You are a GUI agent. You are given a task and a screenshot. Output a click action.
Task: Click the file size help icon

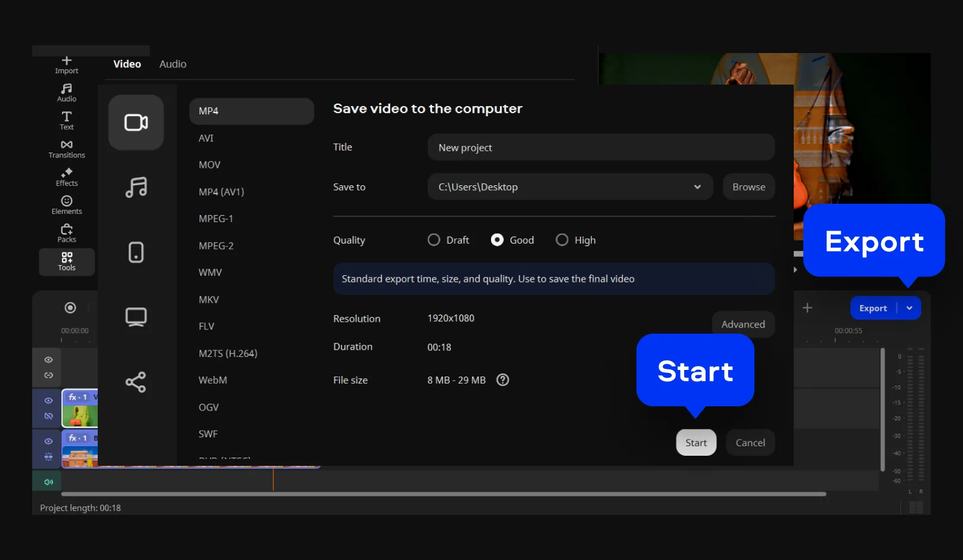[x=503, y=380]
